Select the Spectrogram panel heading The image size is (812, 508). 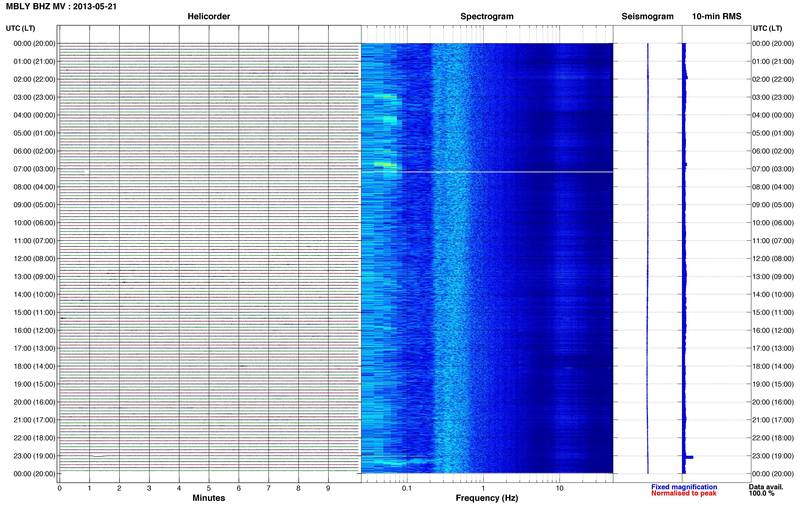pos(487,16)
